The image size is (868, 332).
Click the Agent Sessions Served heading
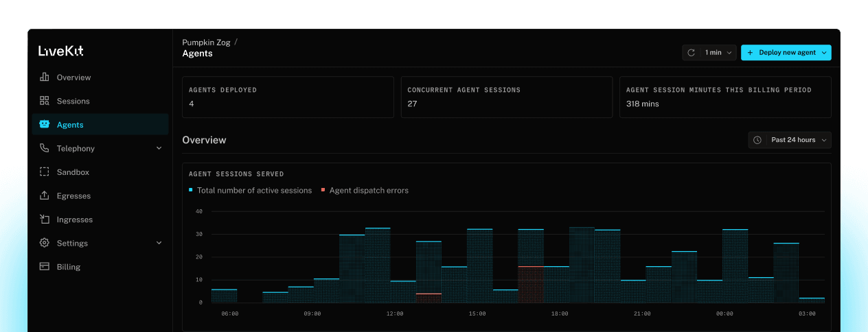(236, 174)
